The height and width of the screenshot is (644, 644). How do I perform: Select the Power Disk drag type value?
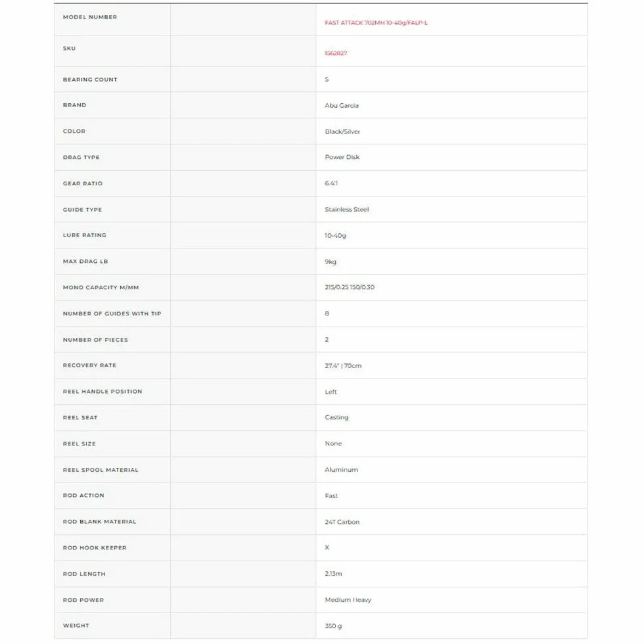(x=342, y=157)
